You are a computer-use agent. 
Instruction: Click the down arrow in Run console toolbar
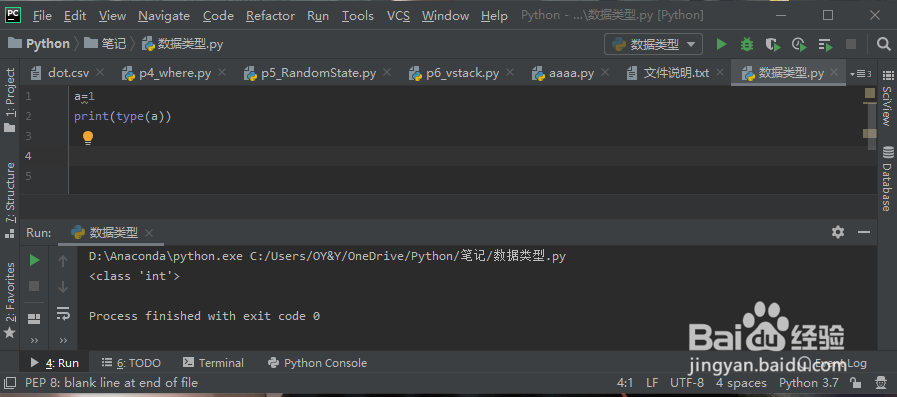pyautogui.click(x=63, y=287)
